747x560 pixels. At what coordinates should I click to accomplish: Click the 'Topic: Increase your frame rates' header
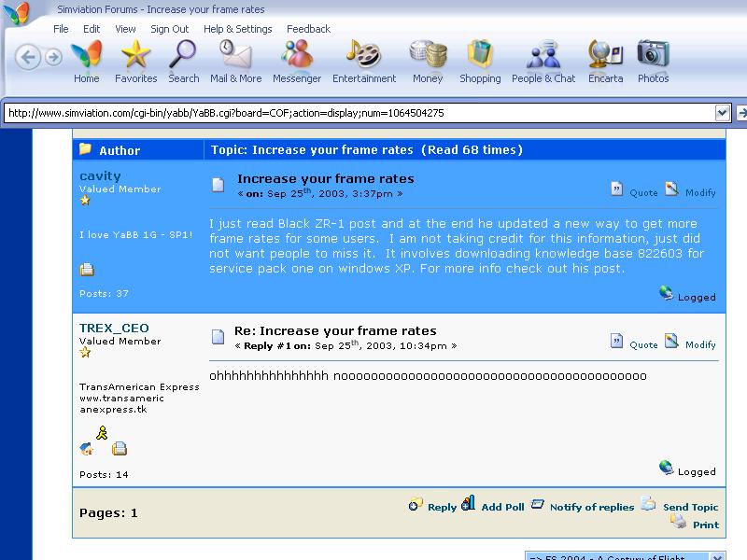click(x=312, y=150)
